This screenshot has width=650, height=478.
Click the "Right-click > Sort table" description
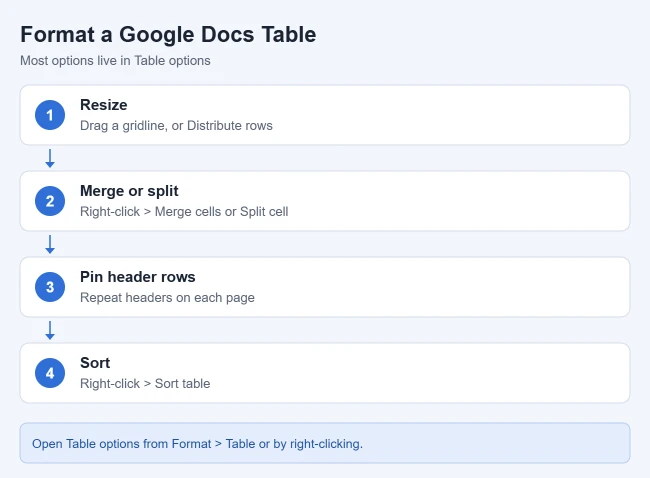[145, 383]
